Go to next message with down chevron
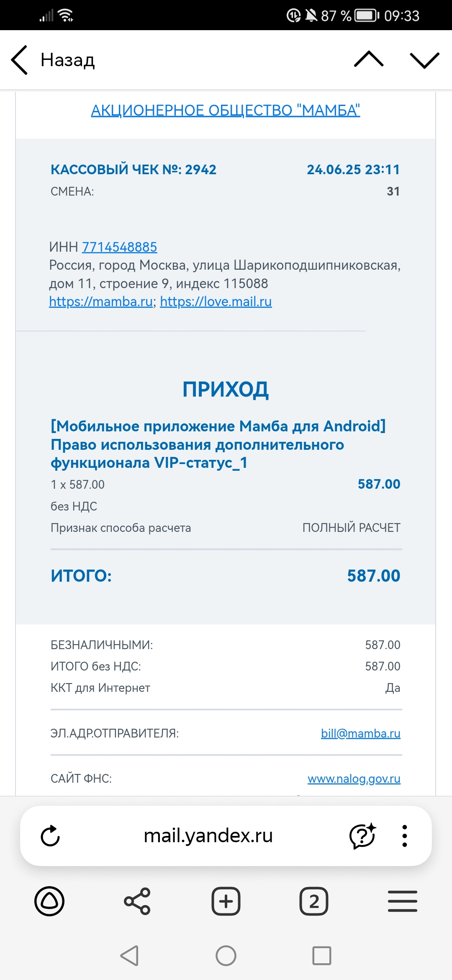This screenshot has height=980, width=452. pos(424,60)
